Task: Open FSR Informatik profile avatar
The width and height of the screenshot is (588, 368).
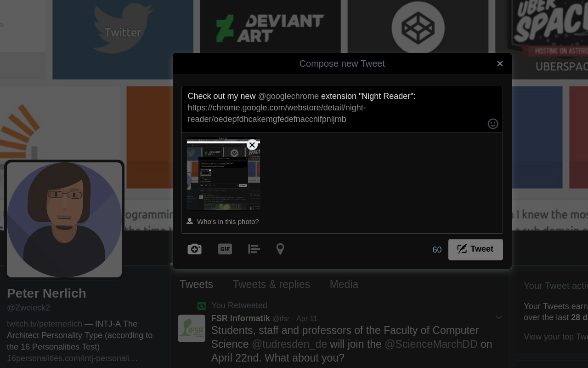Action: tap(192, 328)
